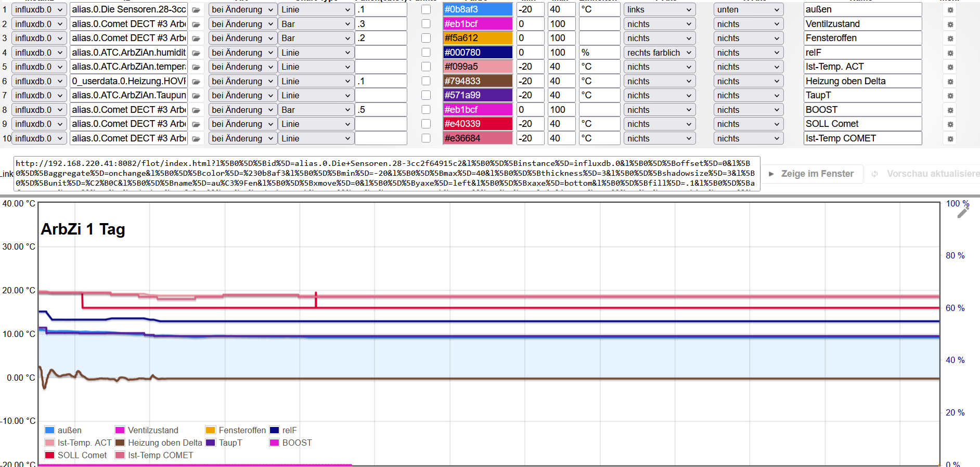Click fill field with value .5 for BOOST

[x=381, y=110]
